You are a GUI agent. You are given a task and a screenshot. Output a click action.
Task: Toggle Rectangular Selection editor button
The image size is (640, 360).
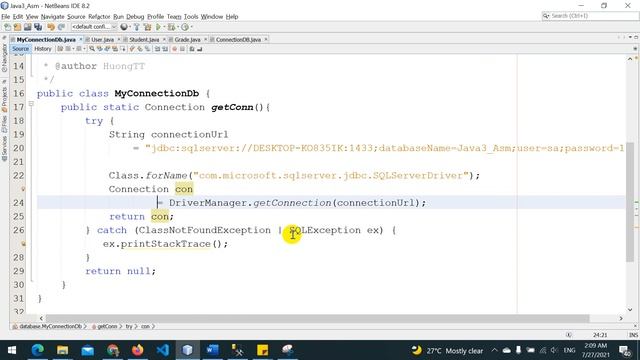pos(123,49)
